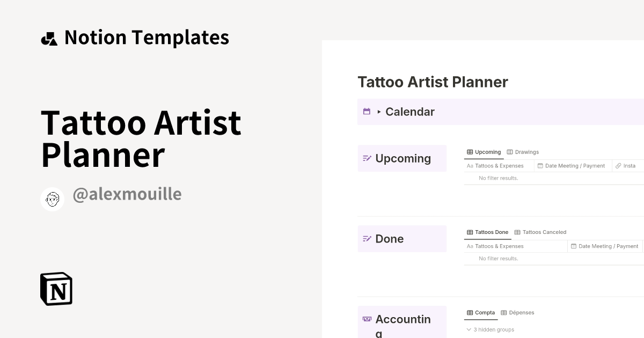Select the Dépenses tab
This screenshot has height=338, width=644.
[517, 312]
